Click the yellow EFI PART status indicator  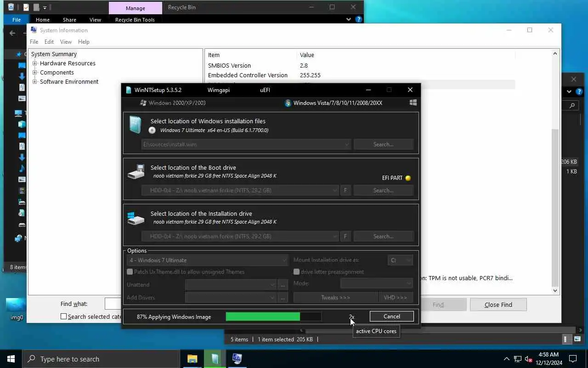click(408, 178)
